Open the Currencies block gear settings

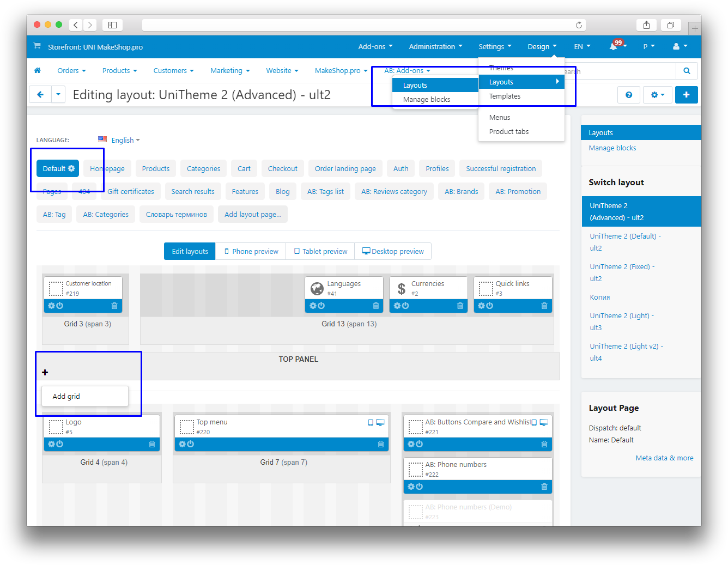pyautogui.click(x=397, y=306)
